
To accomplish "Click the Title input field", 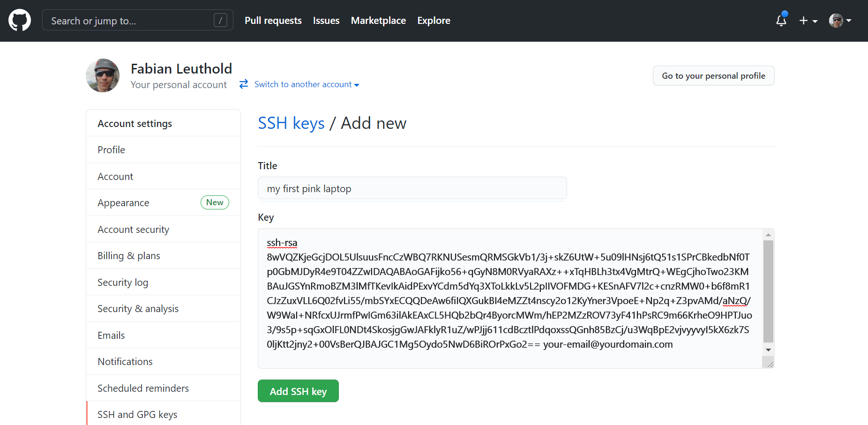I will [x=412, y=188].
